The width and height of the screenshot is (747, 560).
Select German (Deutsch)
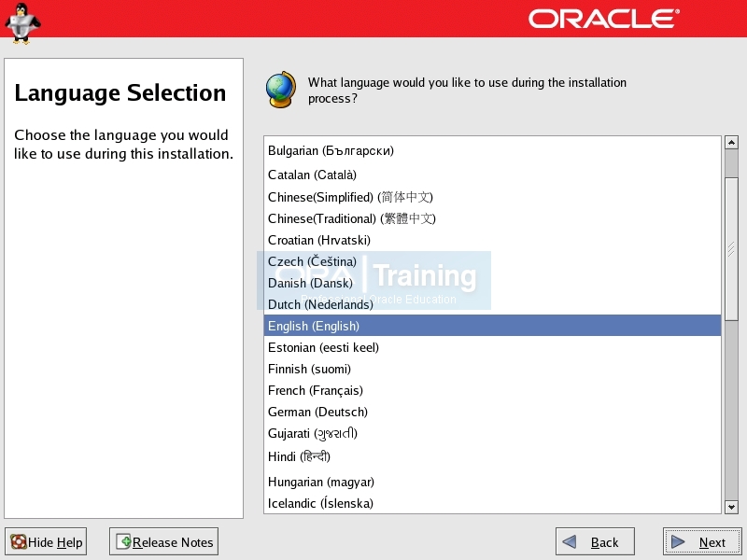pyautogui.click(x=492, y=412)
